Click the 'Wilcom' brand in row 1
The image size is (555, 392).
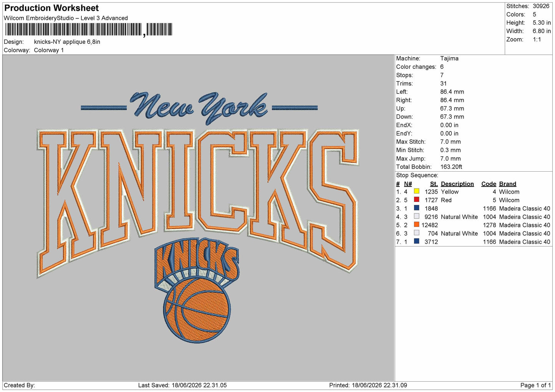coord(509,192)
